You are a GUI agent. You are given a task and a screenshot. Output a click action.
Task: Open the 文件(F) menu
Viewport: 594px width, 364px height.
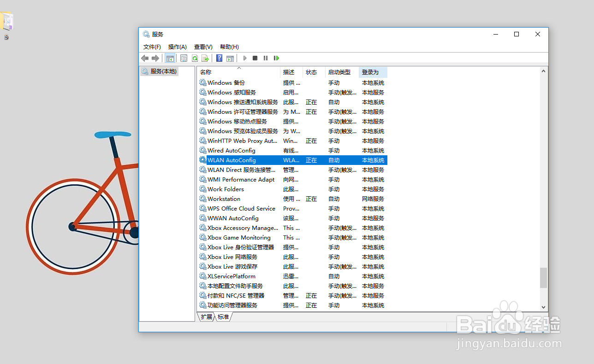tap(152, 47)
